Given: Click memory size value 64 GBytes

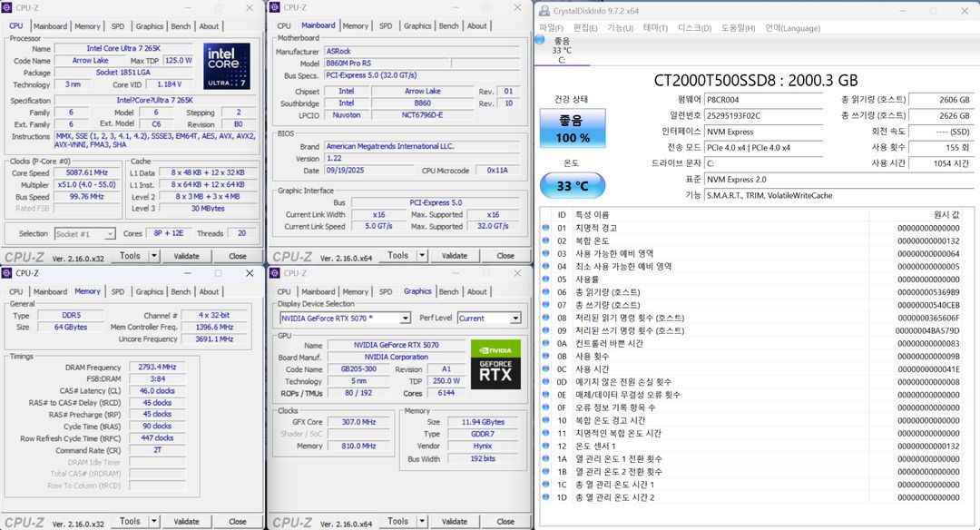Looking at the screenshot, I should [71, 327].
